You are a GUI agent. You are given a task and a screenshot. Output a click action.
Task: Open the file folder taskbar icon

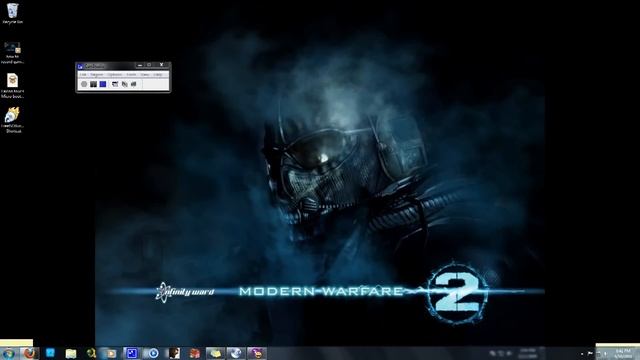[71, 353]
